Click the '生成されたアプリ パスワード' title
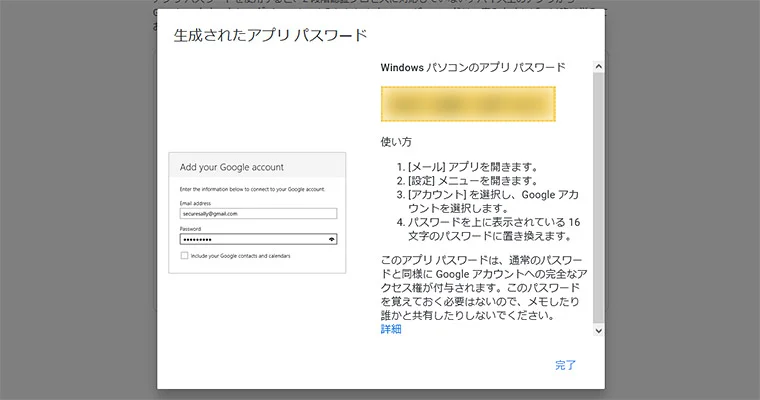760x400 pixels. (x=270, y=35)
